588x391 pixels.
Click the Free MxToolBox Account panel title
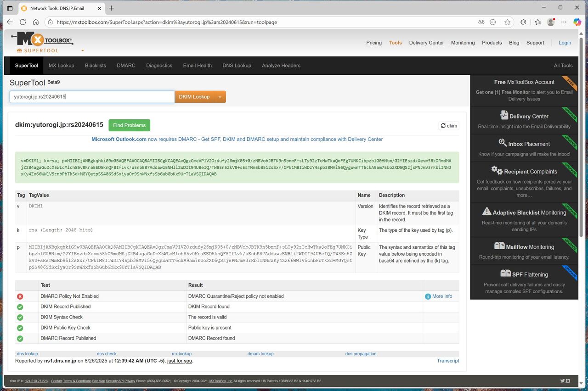[x=524, y=82]
